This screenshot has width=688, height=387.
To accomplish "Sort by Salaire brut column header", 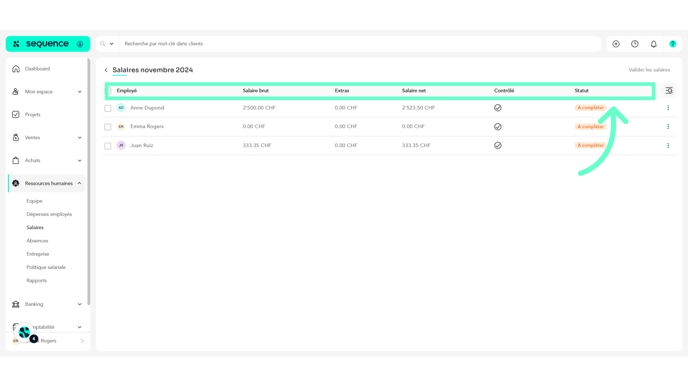I will (x=256, y=90).
